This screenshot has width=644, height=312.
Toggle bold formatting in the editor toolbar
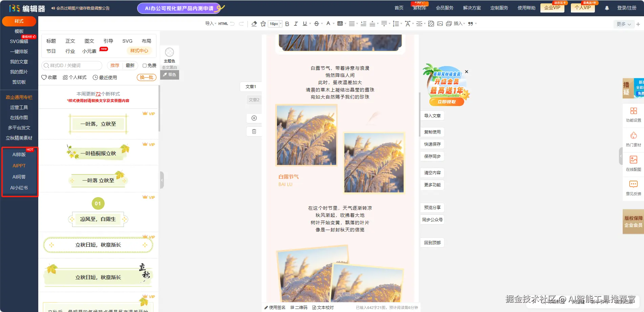click(x=287, y=24)
